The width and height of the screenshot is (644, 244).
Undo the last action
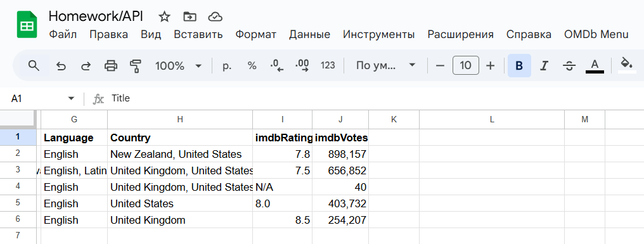pyautogui.click(x=61, y=66)
